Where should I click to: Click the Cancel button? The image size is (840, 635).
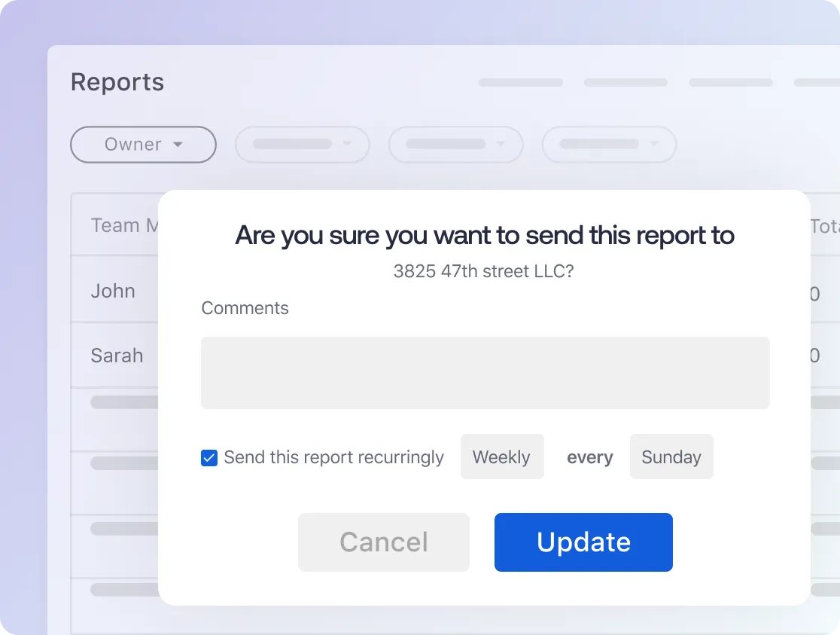384,542
